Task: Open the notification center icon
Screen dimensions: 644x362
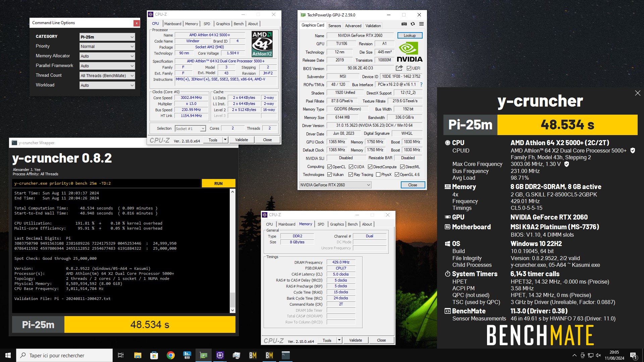Action: [x=633, y=355]
